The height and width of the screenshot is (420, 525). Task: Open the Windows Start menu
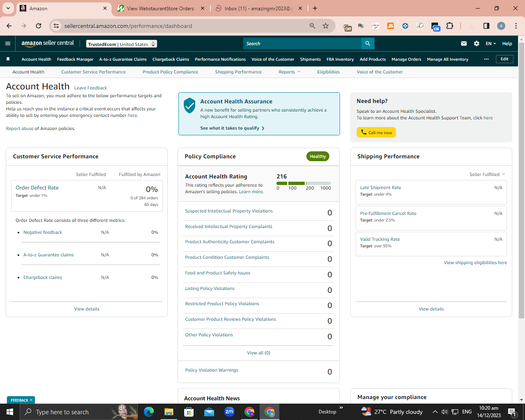pyautogui.click(x=10, y=412)
